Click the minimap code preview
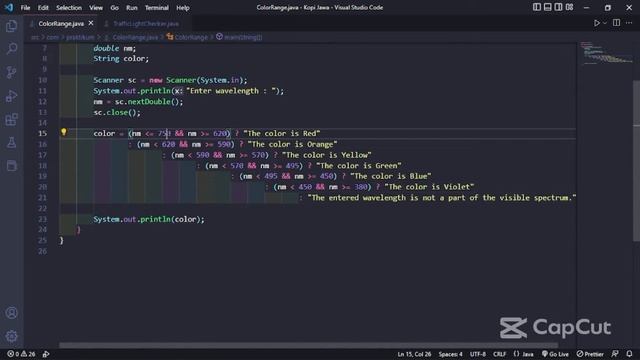The width and height of the screenshot is (640, 360). tap(606, 53)
